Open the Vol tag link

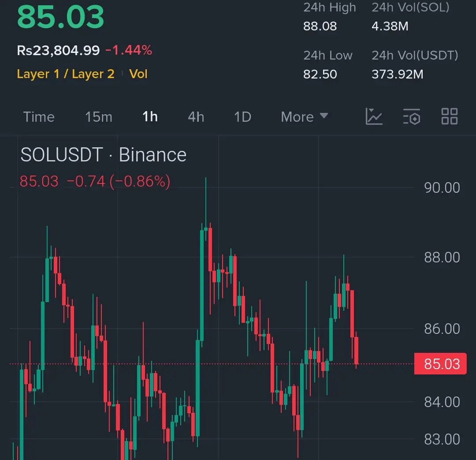coord(138,74)
